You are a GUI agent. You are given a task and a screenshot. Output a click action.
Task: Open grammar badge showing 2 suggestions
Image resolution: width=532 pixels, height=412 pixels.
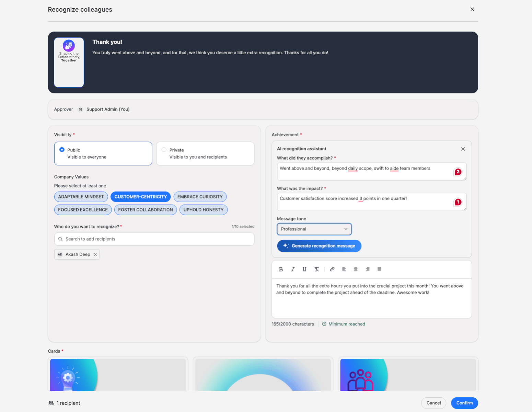[x=458, y=172]
